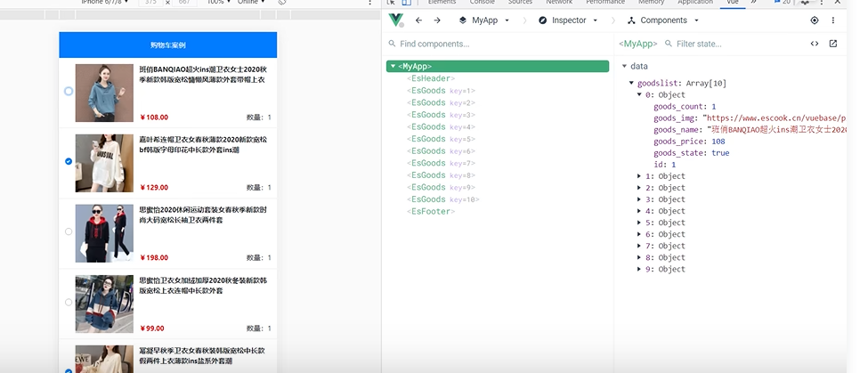
Task: Select the EsGoods key=2 component
Action: tap(442, 103)
